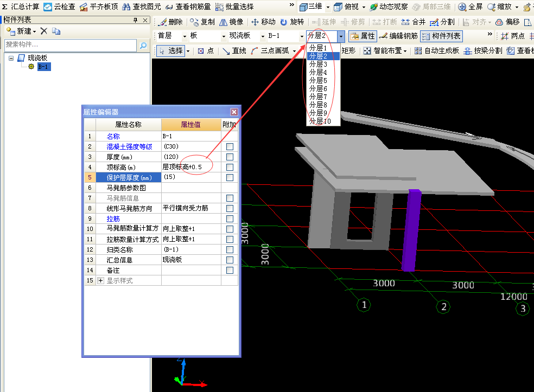Select B-1 in the component tree
534x392 pixels.
(x=44, y=67)
